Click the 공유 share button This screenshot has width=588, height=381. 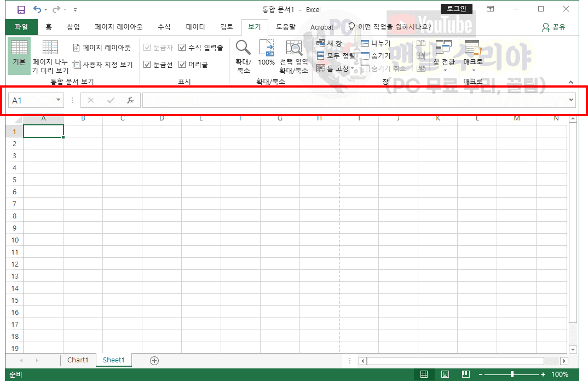[x=553, y=27]
